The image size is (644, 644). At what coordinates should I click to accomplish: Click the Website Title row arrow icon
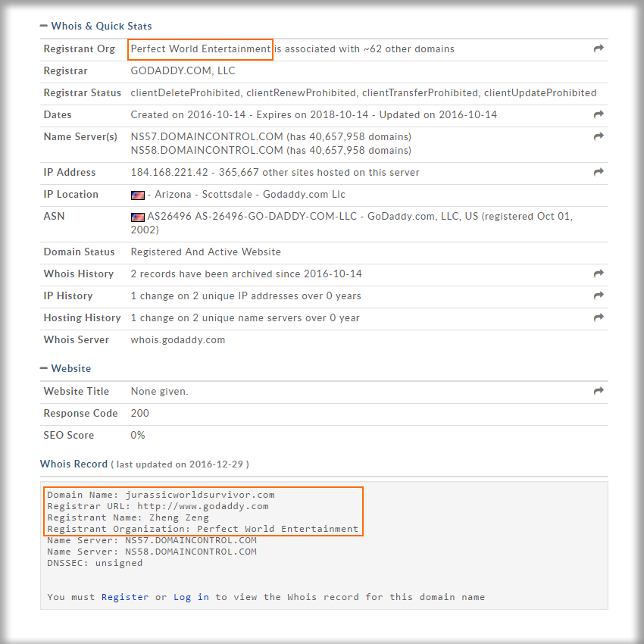599,392
